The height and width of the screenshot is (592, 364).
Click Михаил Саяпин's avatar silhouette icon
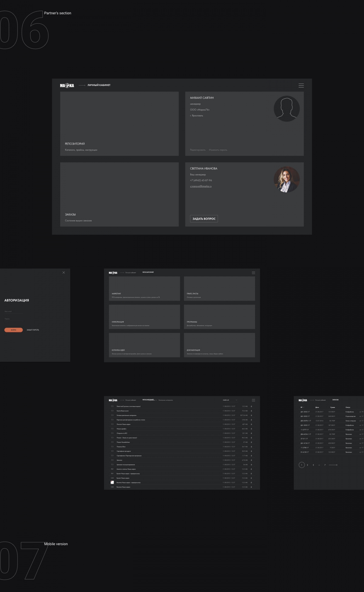287,109
